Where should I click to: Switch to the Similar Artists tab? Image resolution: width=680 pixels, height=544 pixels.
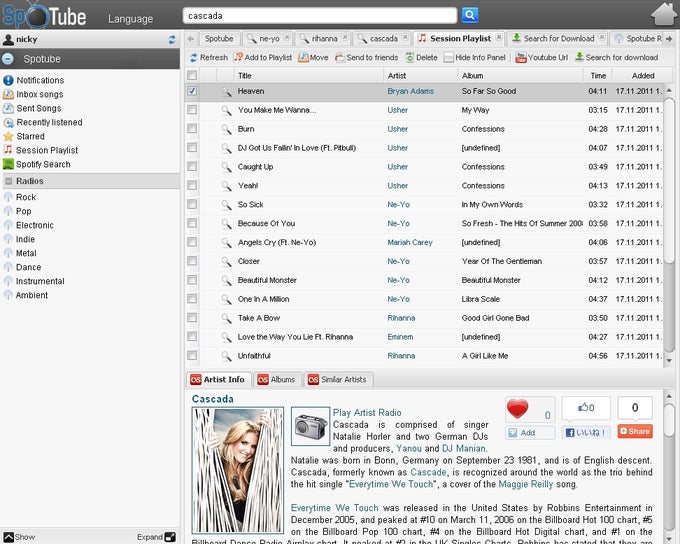coord(338,380)
